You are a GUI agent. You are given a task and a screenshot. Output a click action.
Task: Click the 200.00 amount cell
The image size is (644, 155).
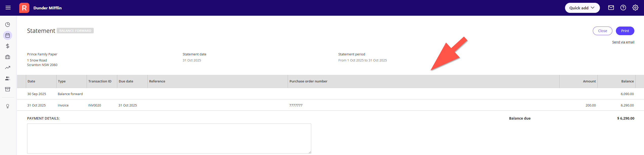(x=591, y=105)
